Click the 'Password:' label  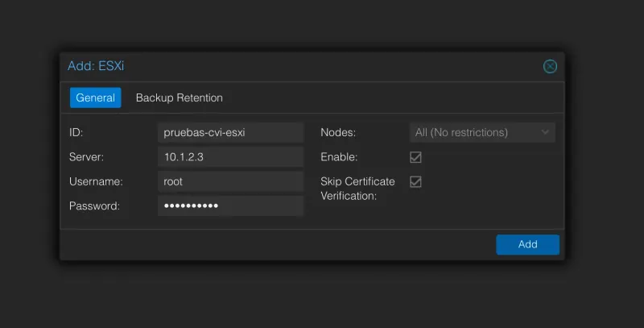[94, 206]
